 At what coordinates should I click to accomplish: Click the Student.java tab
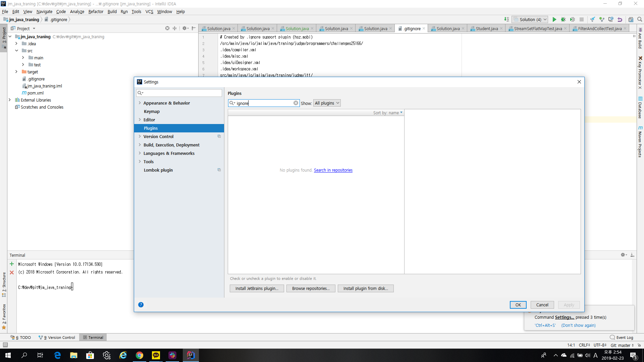click(486, 28)
